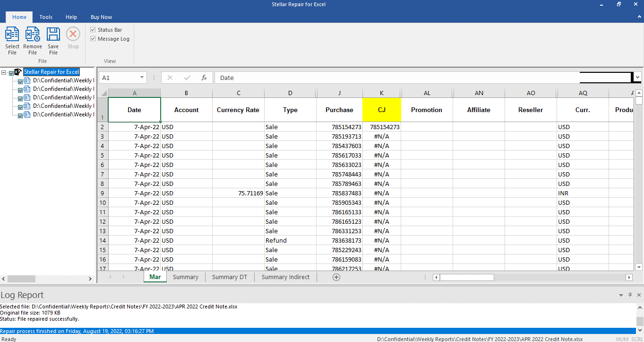Click the Excel icon beside the tree root
Viewport: 644px width, 342px height.
(x=18, y=72)
